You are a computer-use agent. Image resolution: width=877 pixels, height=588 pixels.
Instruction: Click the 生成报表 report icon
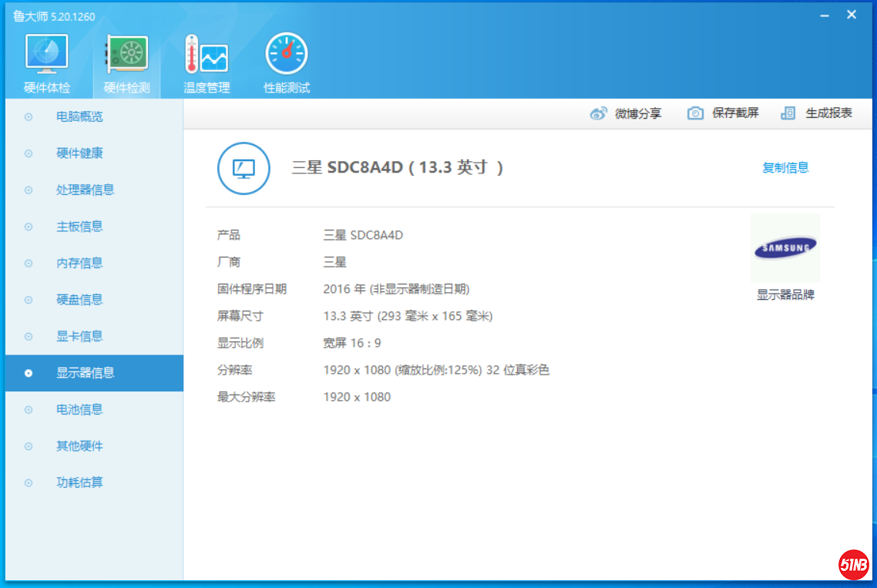[788, 113]
